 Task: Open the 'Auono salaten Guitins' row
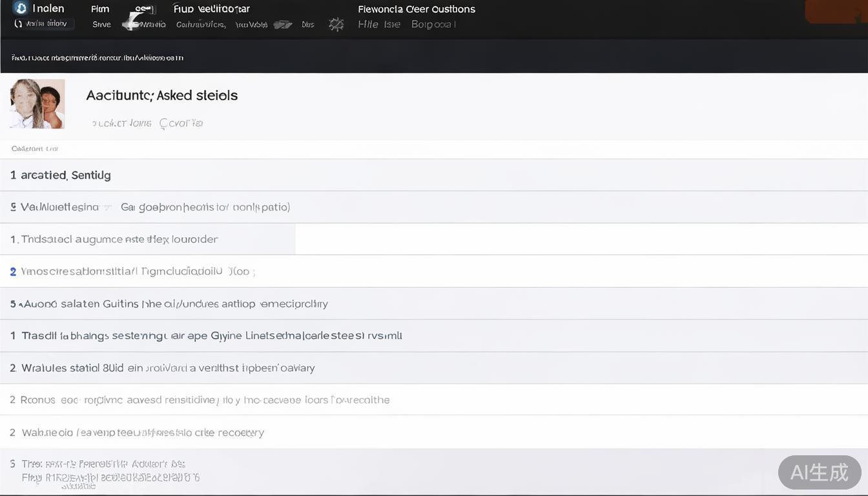[x=169, y=304]
